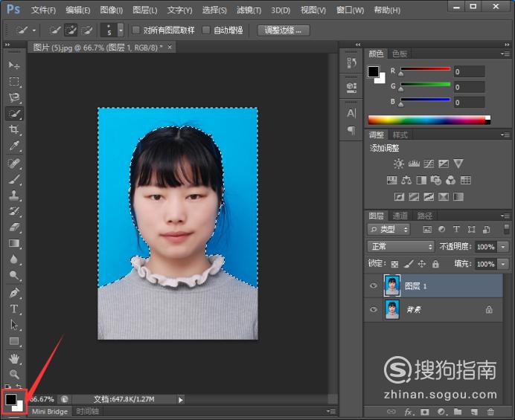The height and width of the screenshot is (420, 515).
Task: Open the 类型 layer filter dropdown
Action: (x=389, y=230)
